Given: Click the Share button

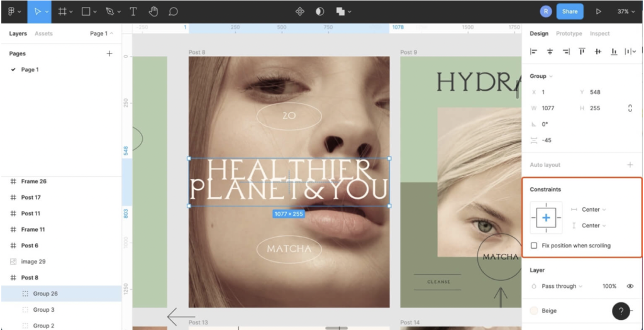Looking at the screenshot, I should click(x=569, y=11).
